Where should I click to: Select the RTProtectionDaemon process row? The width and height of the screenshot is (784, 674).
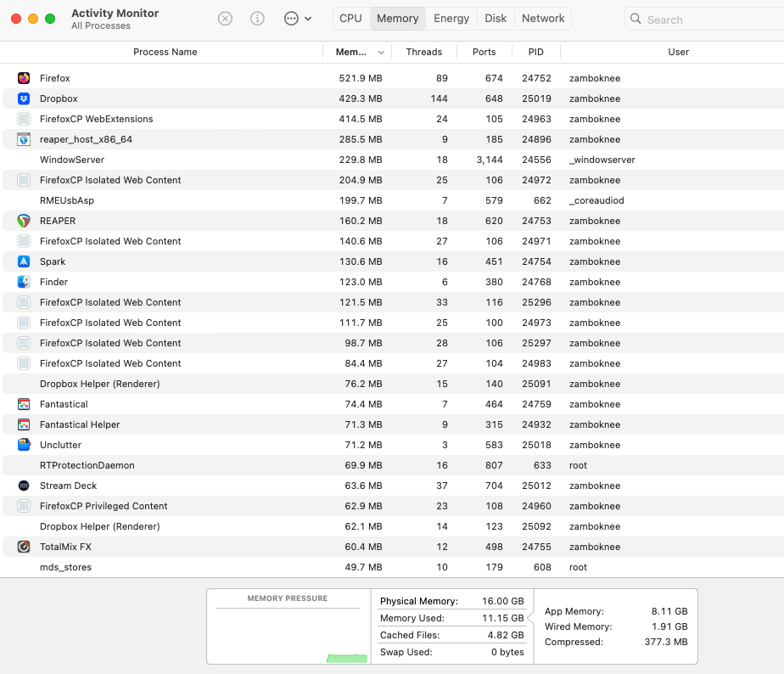coord(393,465)
